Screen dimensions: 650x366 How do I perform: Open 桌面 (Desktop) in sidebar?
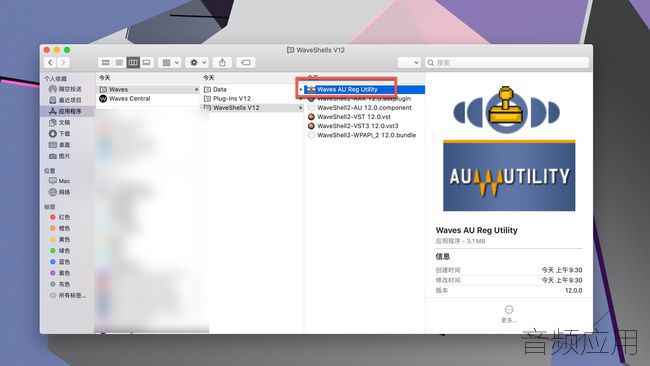tap(60, 145)
